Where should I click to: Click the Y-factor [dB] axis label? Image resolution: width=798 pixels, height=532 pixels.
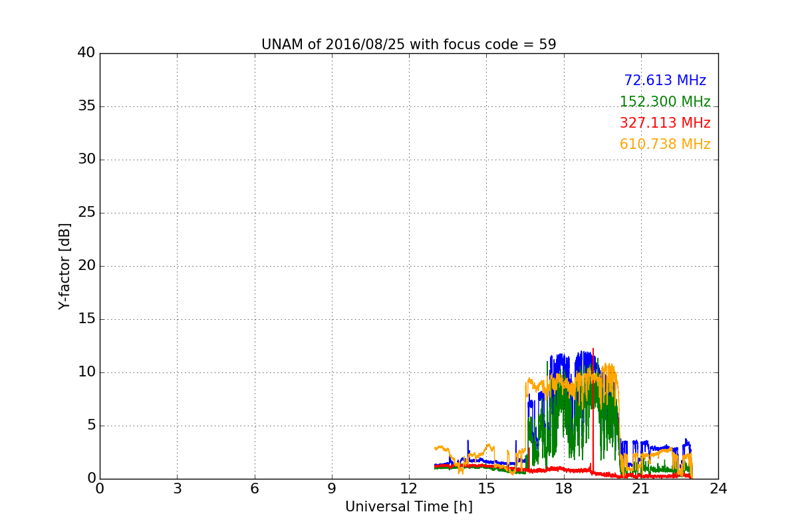(65, 266)
